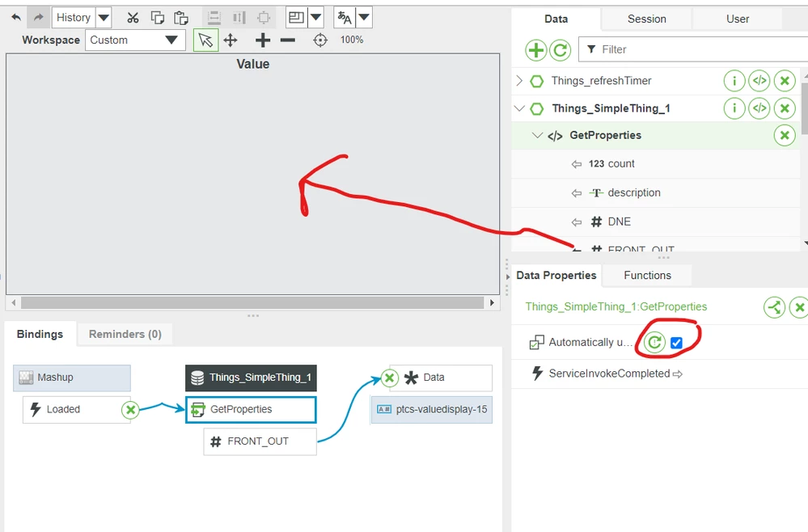Switch to the Data tab
Image resolution: width=808 pixels, height=532 pixels.
coord(556,19)
